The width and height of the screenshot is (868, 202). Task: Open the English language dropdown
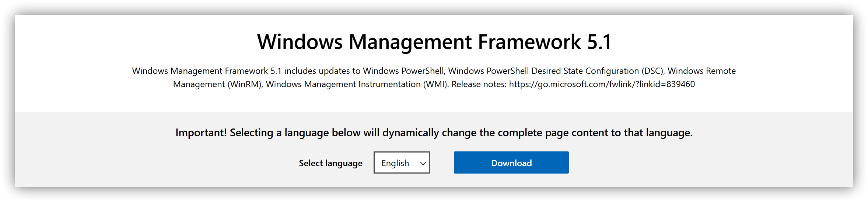(x=401, y=163)
